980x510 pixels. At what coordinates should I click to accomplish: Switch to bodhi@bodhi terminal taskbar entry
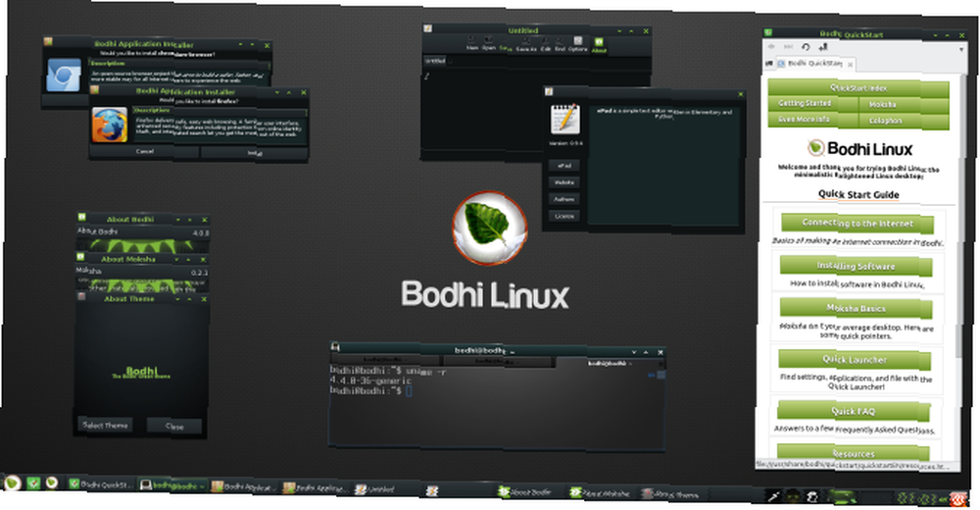[172, 484]
